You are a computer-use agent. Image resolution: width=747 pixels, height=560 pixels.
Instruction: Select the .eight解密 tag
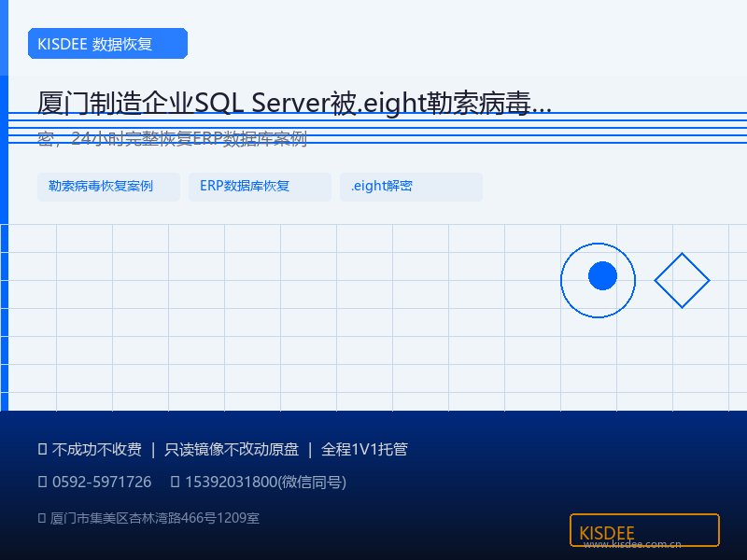pos(411,187)
